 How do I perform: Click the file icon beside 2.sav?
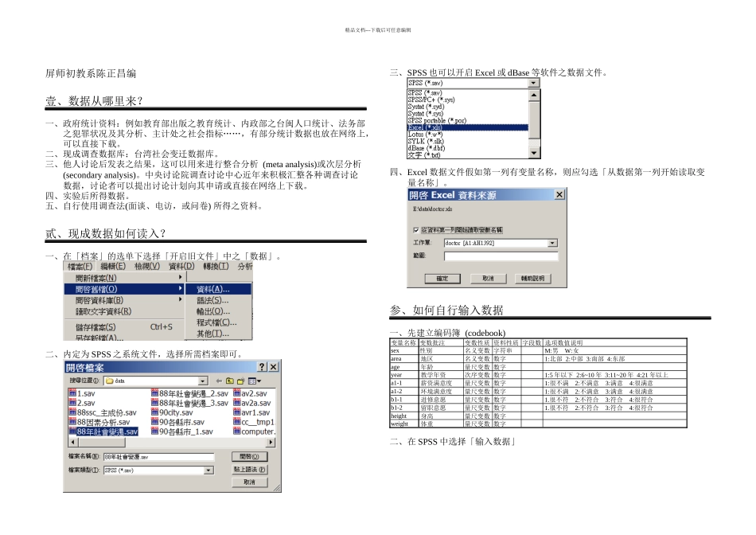72,403
